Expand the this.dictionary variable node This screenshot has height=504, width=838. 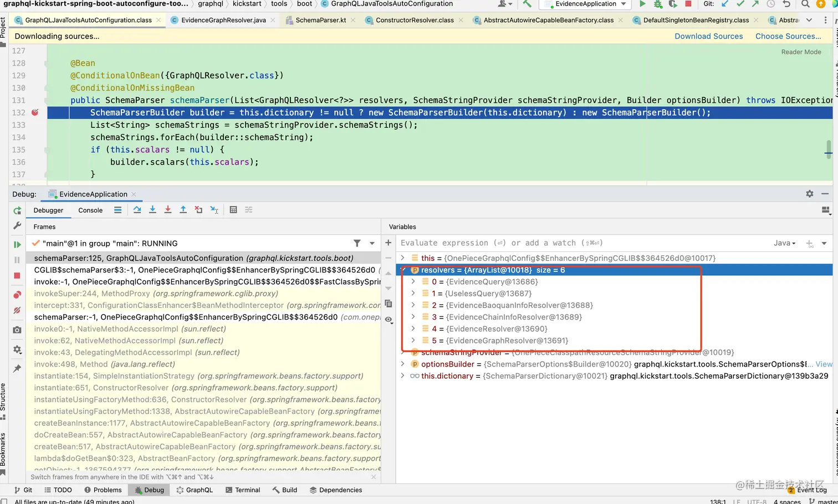click(x=403, y=376)
